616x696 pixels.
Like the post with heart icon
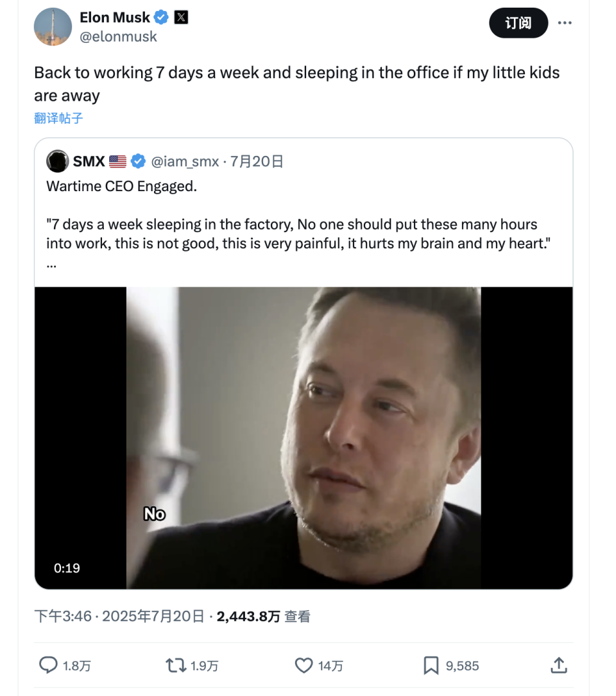click(304, 665)
